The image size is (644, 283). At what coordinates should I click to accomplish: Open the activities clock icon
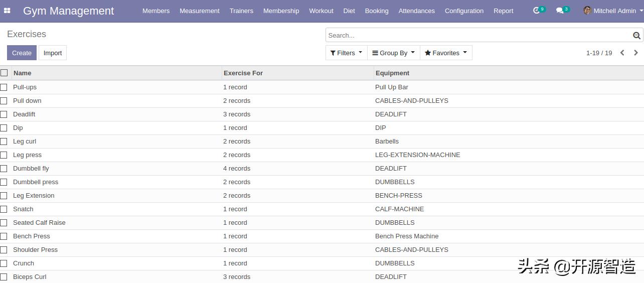tap(537, 11)
